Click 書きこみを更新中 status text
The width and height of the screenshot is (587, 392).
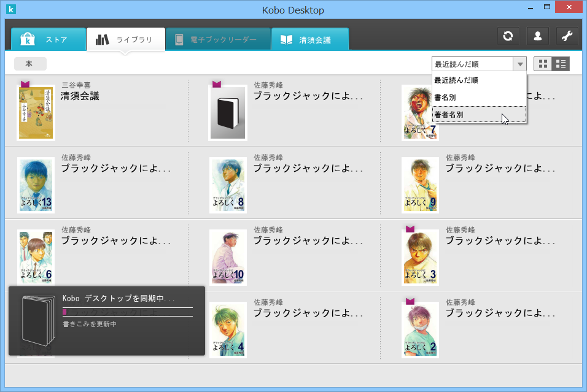90,324
